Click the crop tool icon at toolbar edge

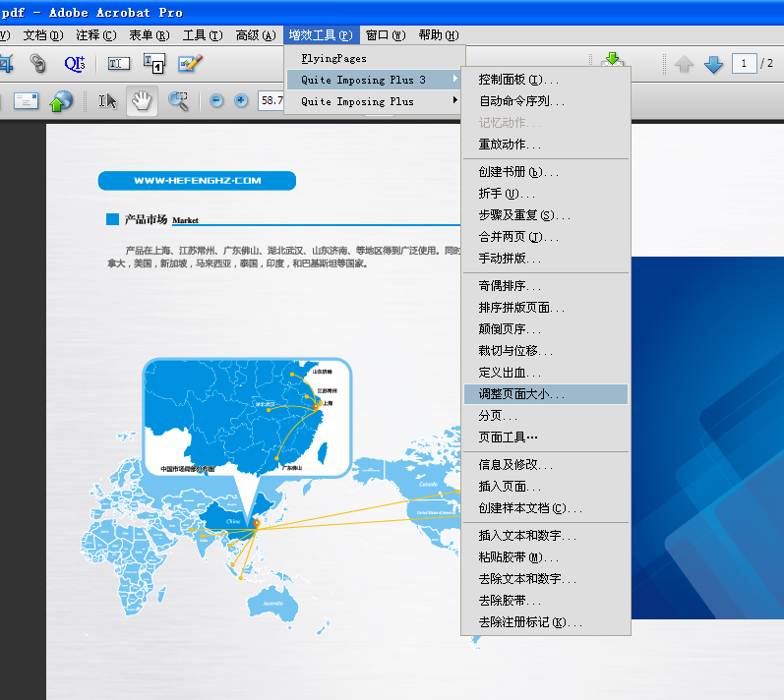[x=7, y=64]
